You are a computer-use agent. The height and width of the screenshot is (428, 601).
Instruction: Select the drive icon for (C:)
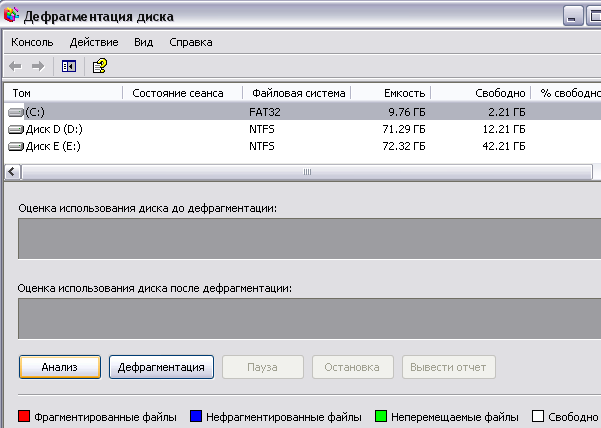16,112
